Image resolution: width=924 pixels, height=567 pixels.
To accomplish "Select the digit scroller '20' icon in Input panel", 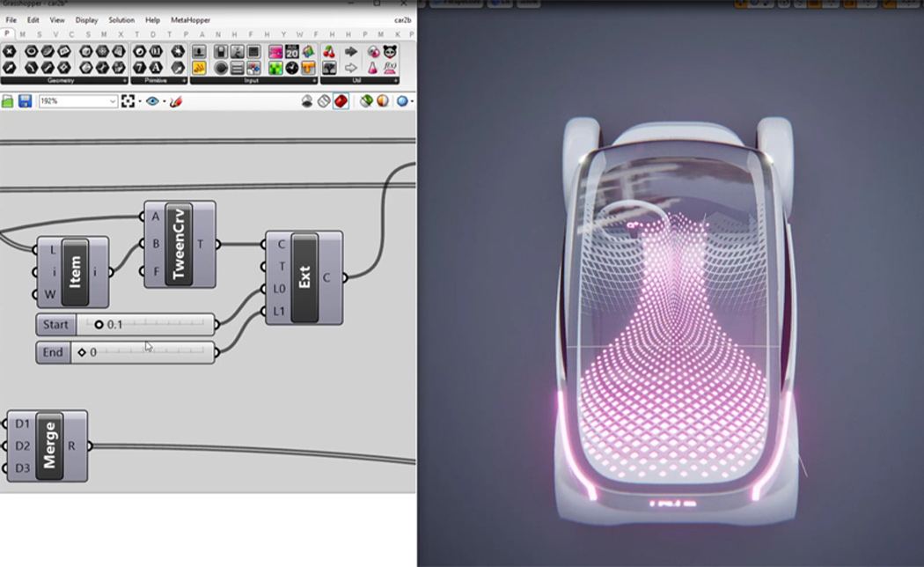I will [x=294, y=51].
